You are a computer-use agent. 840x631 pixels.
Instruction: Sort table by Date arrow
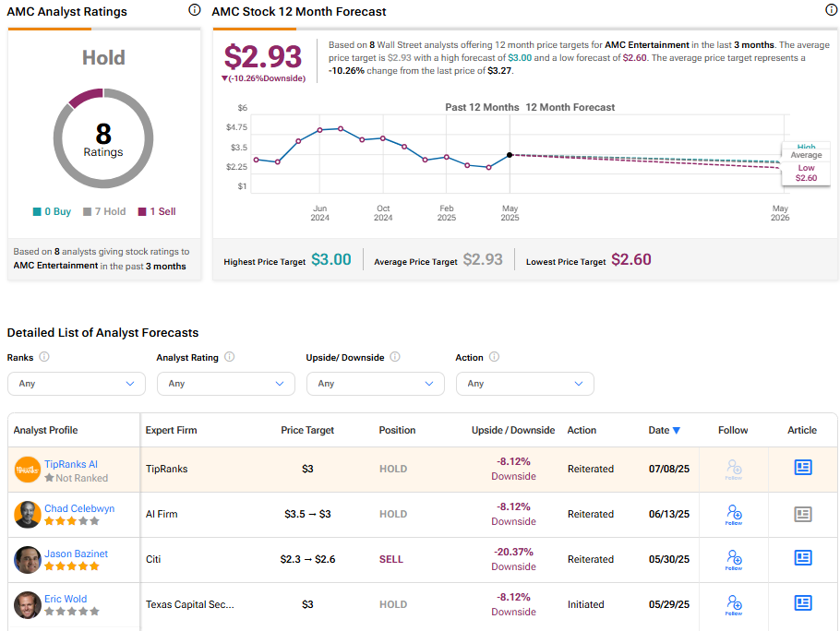coord(676,430)
